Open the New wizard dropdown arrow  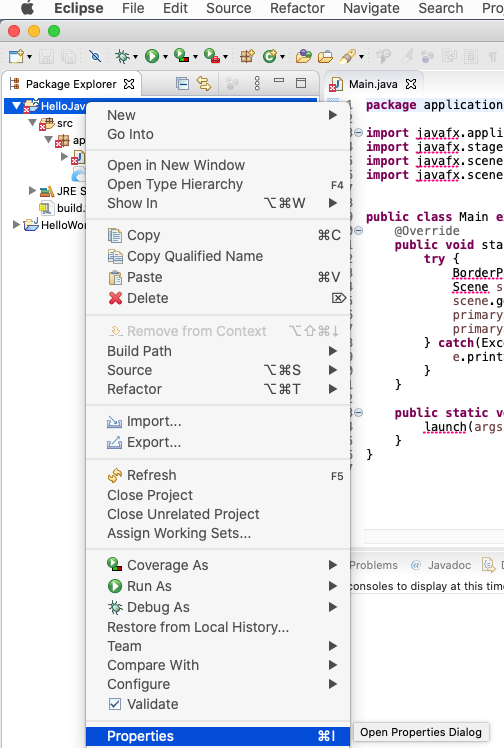pos(30,57)
